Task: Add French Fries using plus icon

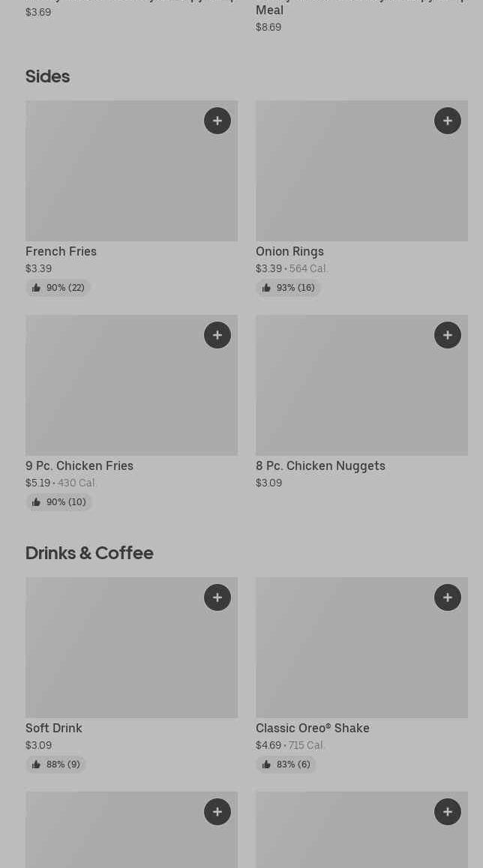Action: tap(217, 121)
